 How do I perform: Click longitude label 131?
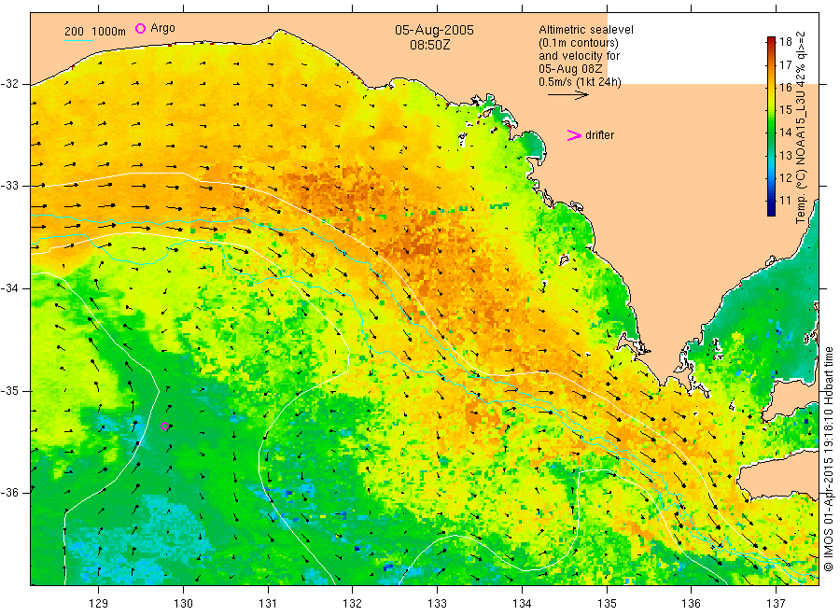tap(268, 604)
